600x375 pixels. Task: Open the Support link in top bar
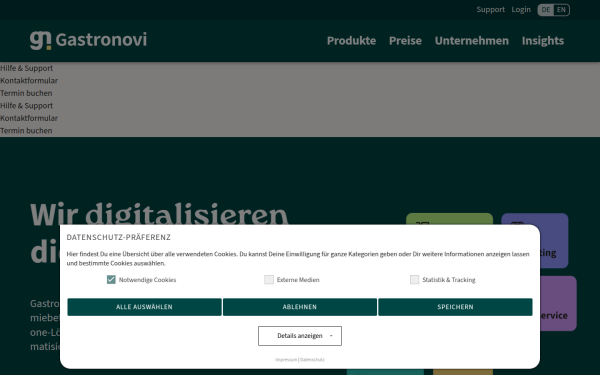point(490,10)
